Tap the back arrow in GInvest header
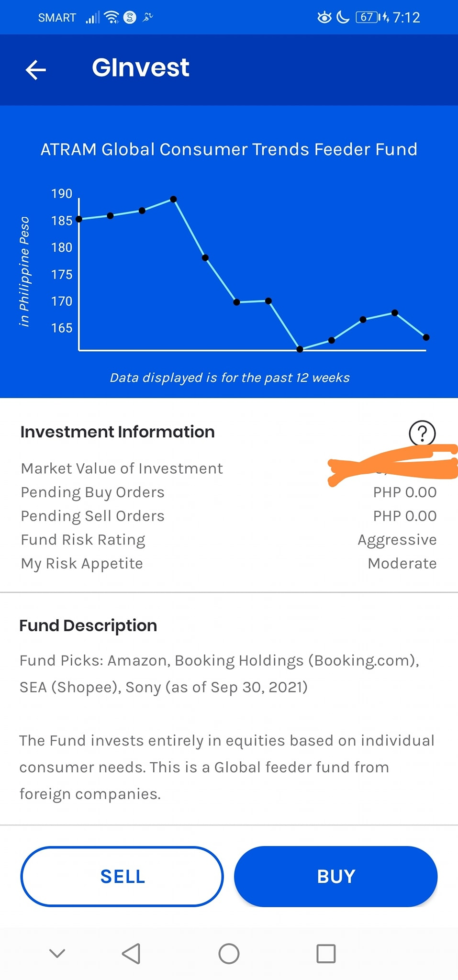Image resolution: width=458 pixels, height=980 pixels. click(x=36, y=70)
